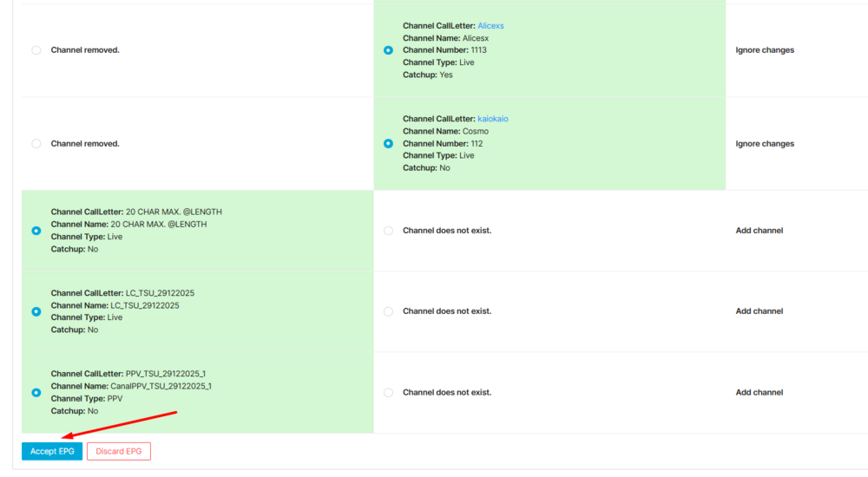Viewport: 868px width, 477px height.
Task: Click 'Add channel' for PPV_TSU_29122025_1
Action: pos(759,393)
